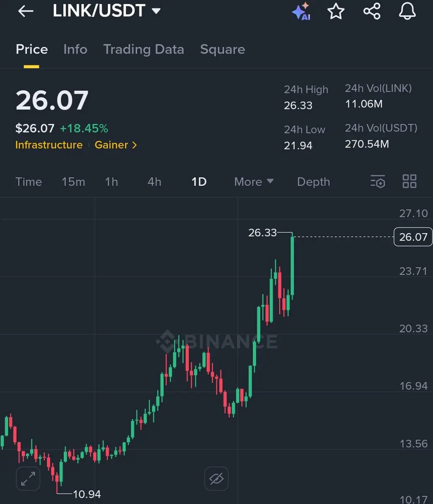Tap the back arrow icon
The image size is (433, 504).
tap(26, 11)
